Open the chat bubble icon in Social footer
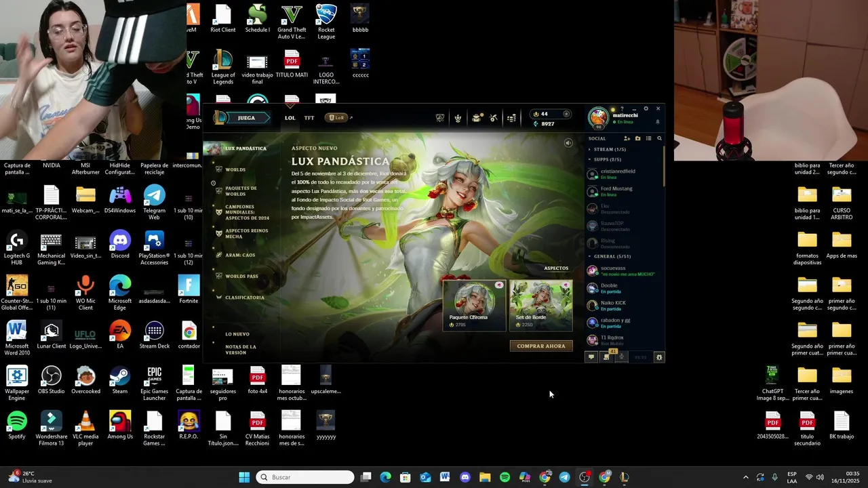 591,357
